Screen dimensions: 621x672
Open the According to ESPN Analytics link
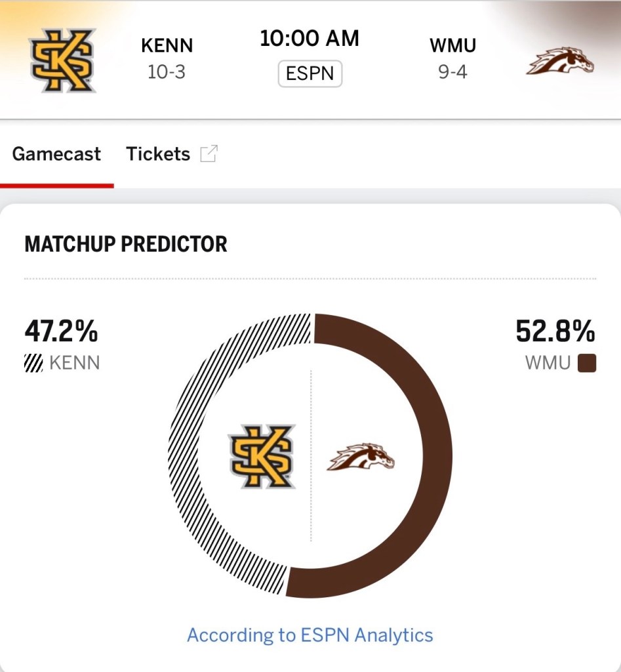click(x=310, y=635)
